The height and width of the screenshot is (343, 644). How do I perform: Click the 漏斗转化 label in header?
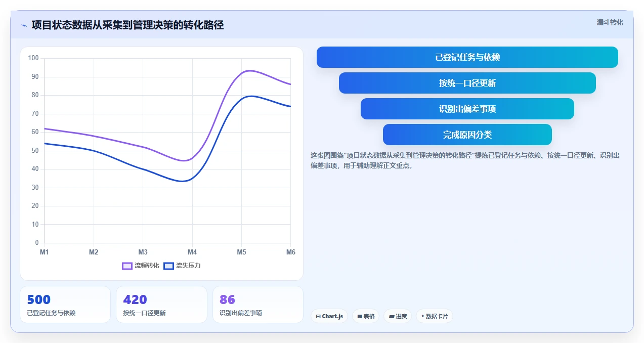tap(610, 23)
